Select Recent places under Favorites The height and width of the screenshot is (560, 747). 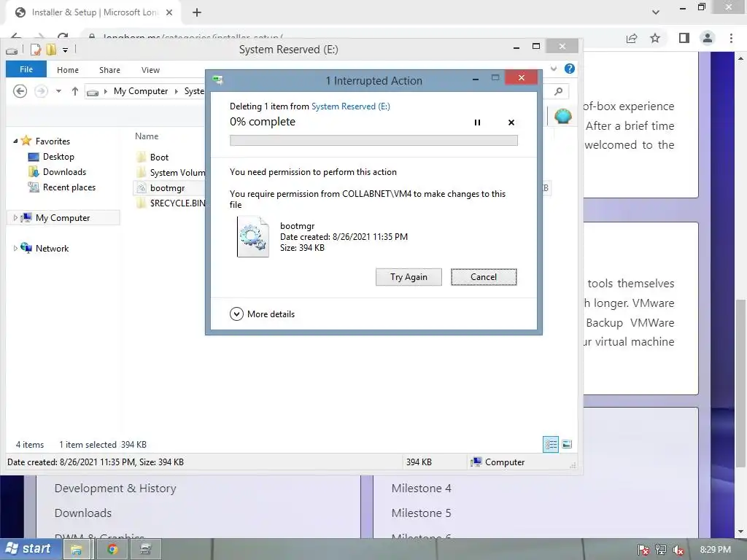point(69,187)
